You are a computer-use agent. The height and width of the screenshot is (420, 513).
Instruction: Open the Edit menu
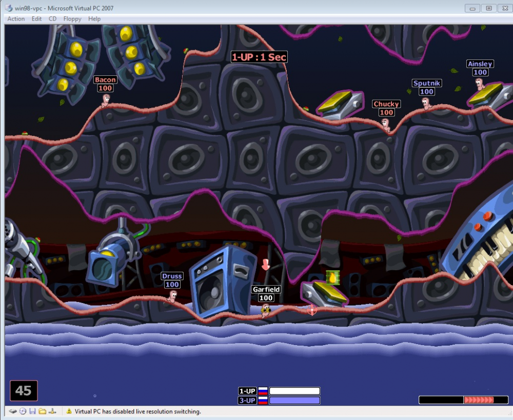[x=36, y=19]
